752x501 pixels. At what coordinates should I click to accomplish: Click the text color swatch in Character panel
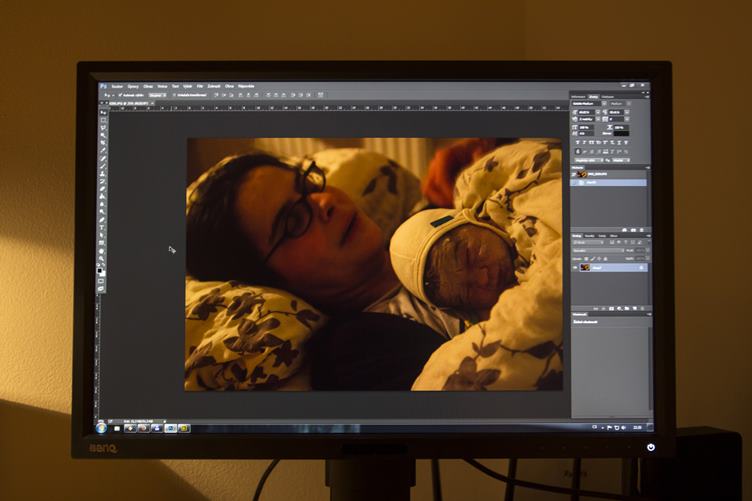point(622,134)
